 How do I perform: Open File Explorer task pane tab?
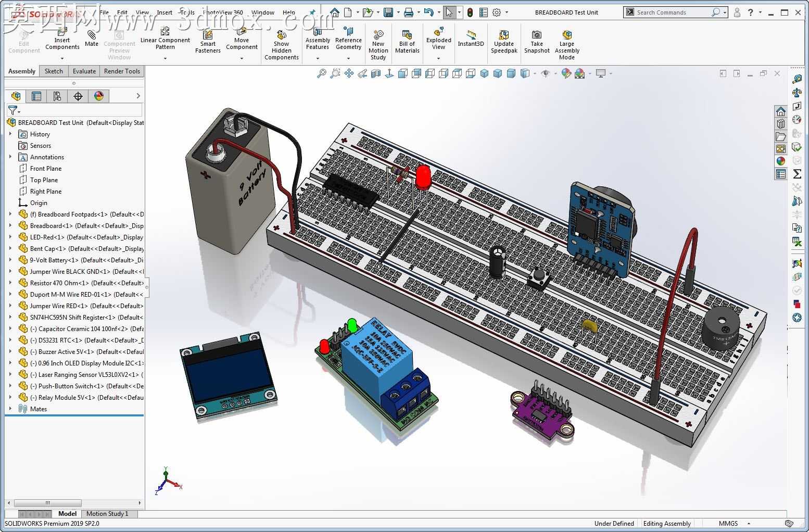(x=780, y=136)
